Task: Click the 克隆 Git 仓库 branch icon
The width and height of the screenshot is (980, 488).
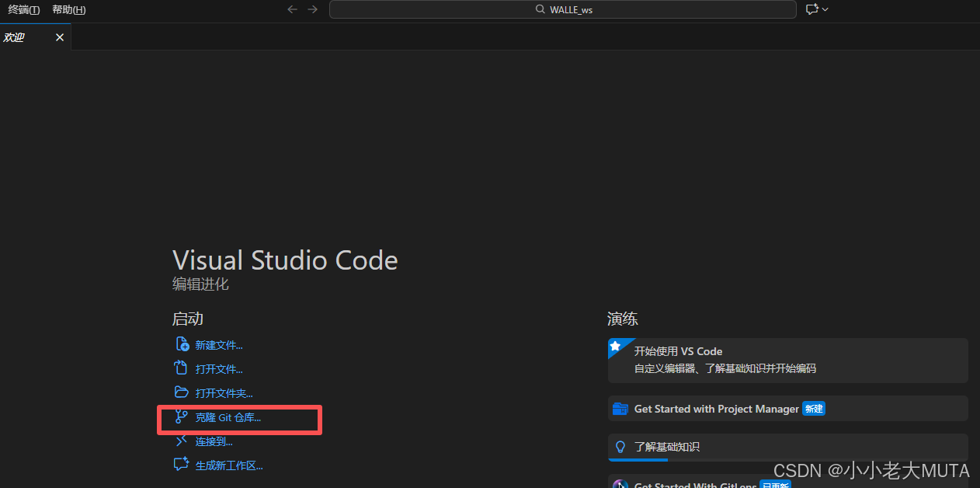Action: click(182, 417)
